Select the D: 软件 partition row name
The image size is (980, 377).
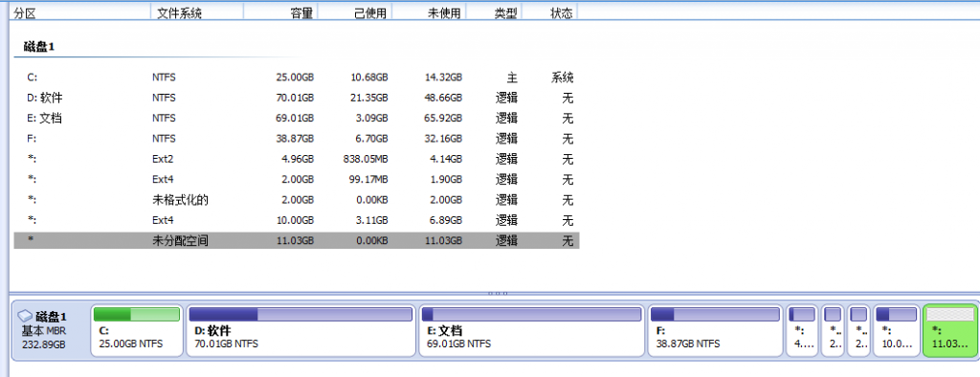click(x=44, y=99)
